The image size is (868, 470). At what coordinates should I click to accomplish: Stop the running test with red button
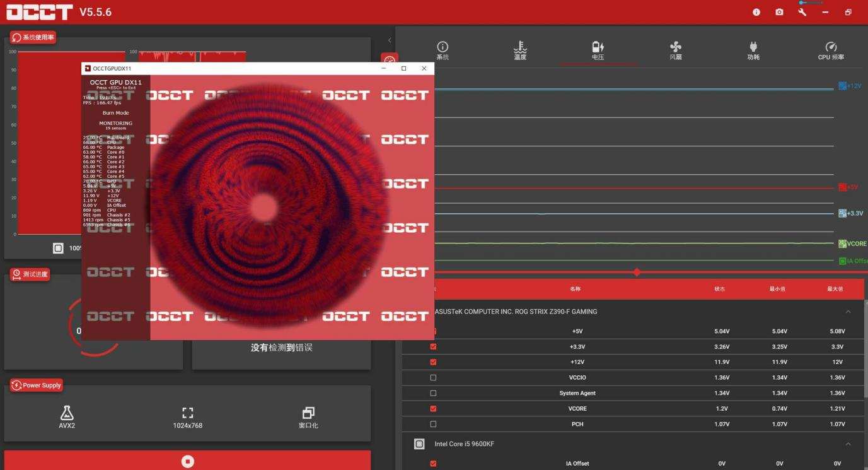pos(187,461)
